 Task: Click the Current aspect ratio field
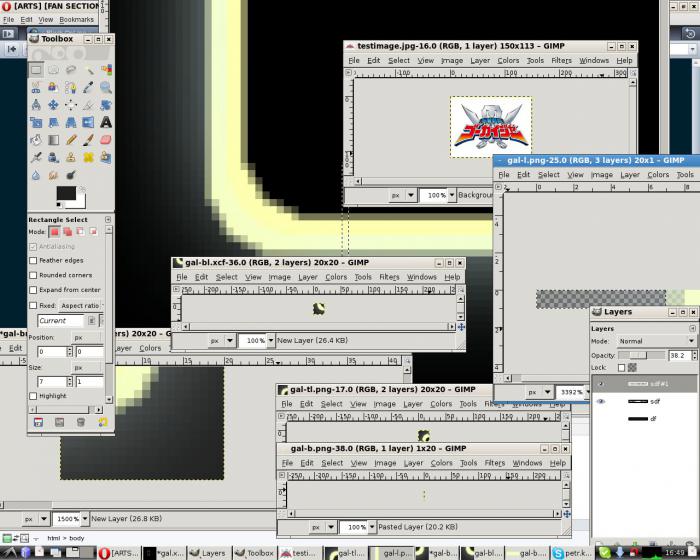[61, 321]
